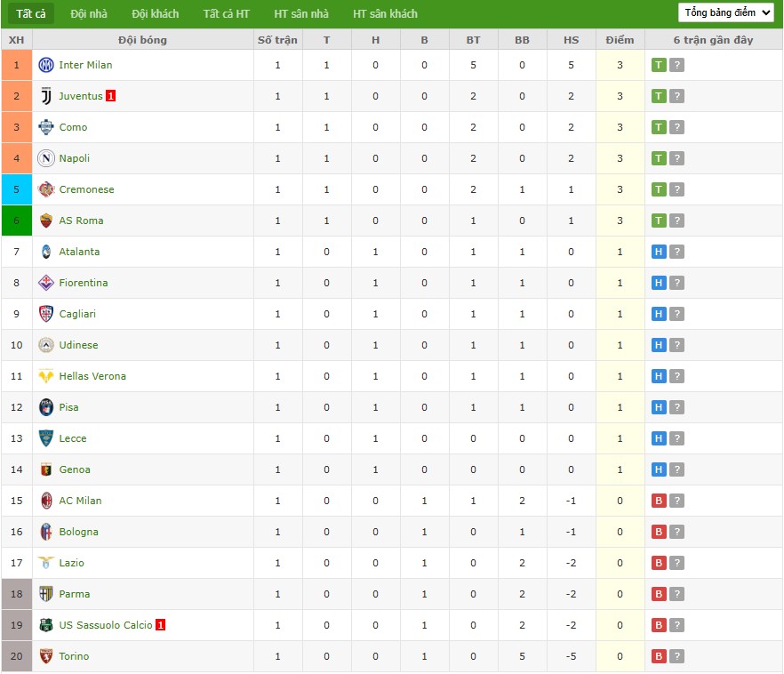Select the AC Milan logo
Screen dimensions: 784x674
47,501
